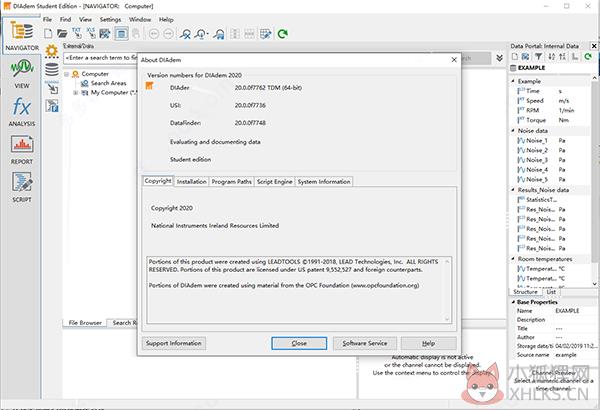Click the table edit pencil toolbar icon
Viewport: 600px width, 410px height.
265,34
